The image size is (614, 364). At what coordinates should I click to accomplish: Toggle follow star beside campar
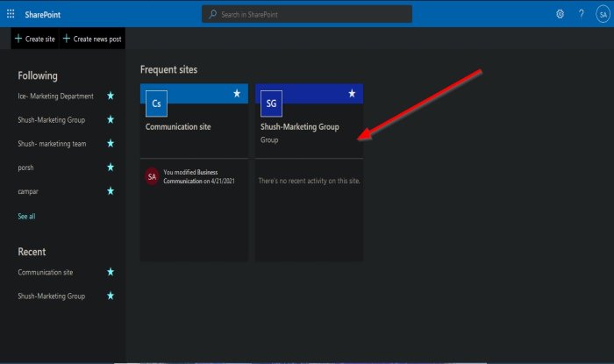pos(111,191)
